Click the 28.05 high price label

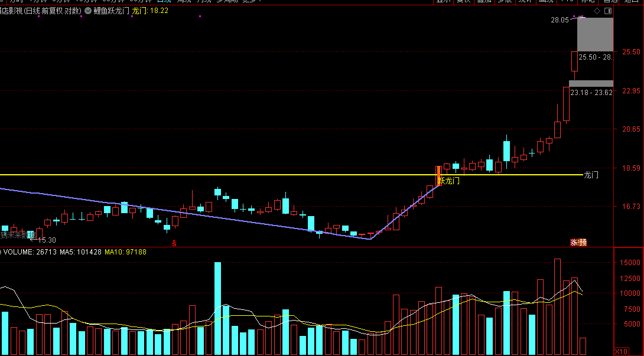[x=560, y=19]
